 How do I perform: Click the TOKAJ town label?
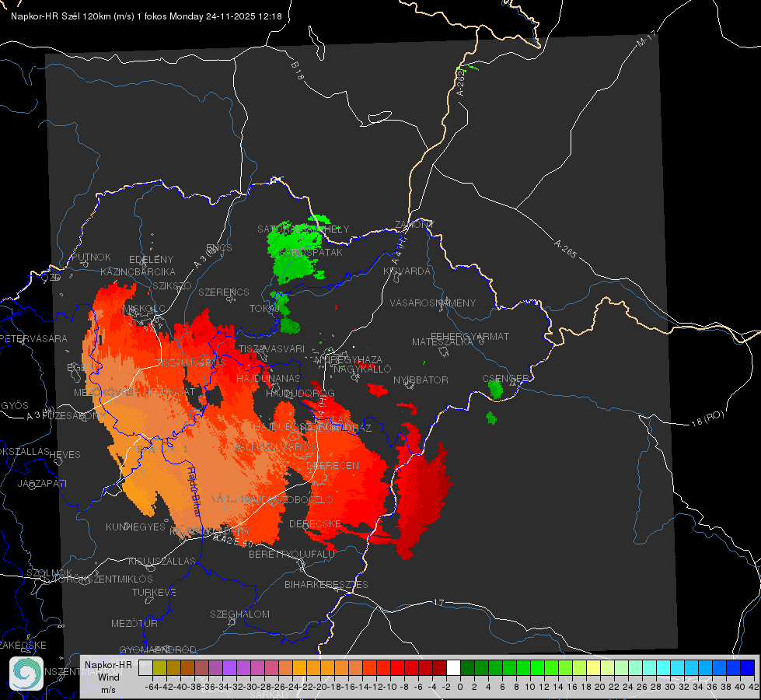pyautogui.click(x=264, y=309)
